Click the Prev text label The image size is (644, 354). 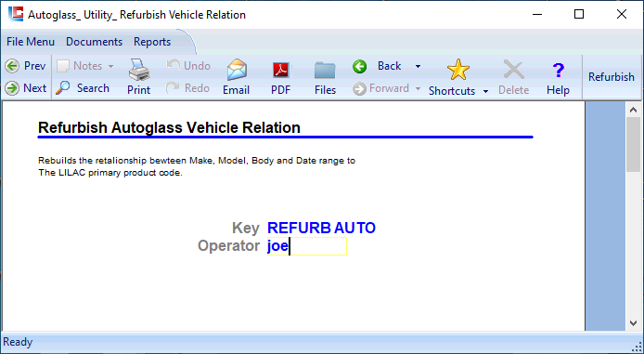pos(35,66)
